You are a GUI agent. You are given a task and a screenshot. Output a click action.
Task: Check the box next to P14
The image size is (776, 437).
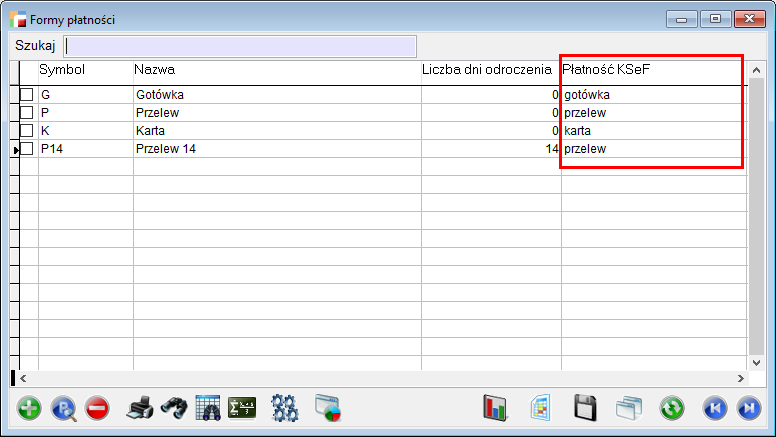coord(27,149)
